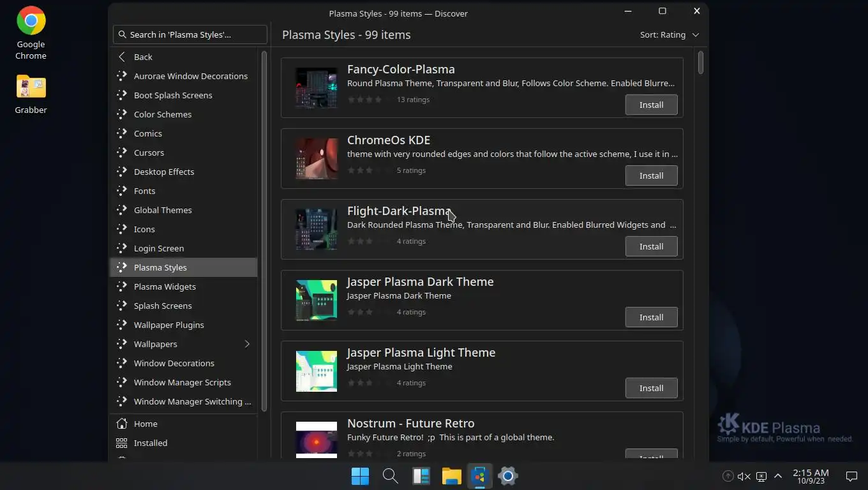Click the display tray icon
Viewport: 868px width, 490px height.
coord(761,476)
